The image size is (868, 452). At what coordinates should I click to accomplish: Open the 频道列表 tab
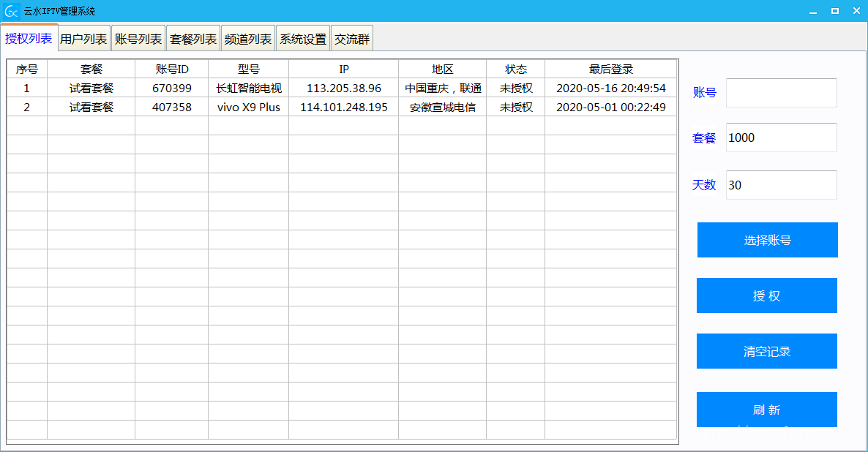tap(248, 39)
